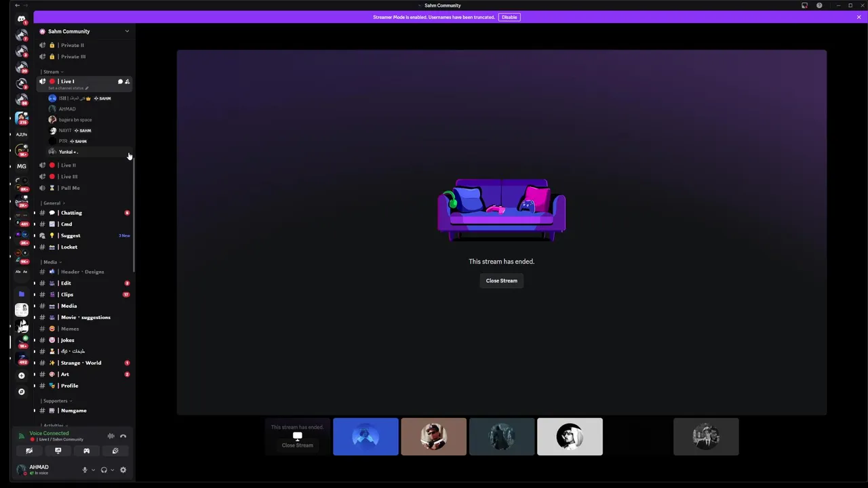
Task: Open AHMAD user profile panel
Action: coord(45,470)
